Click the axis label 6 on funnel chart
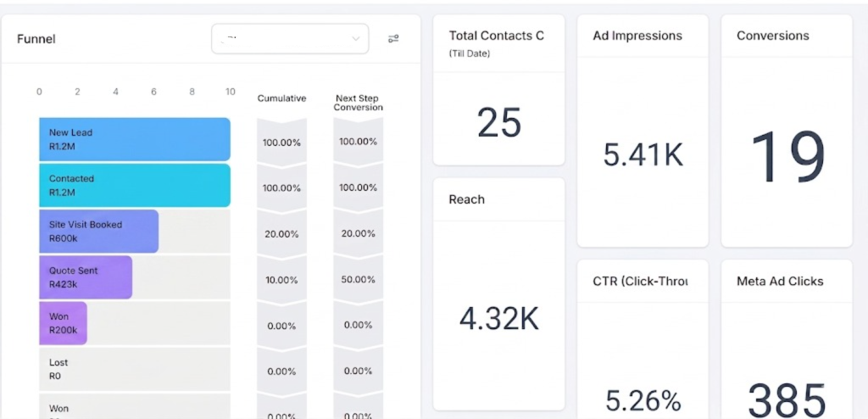The image size is (868, 419). (154, 92)
